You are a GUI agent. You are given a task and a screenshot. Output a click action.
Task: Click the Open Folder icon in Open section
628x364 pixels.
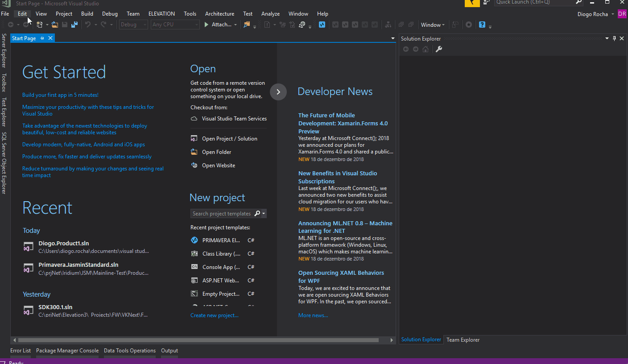194,152
